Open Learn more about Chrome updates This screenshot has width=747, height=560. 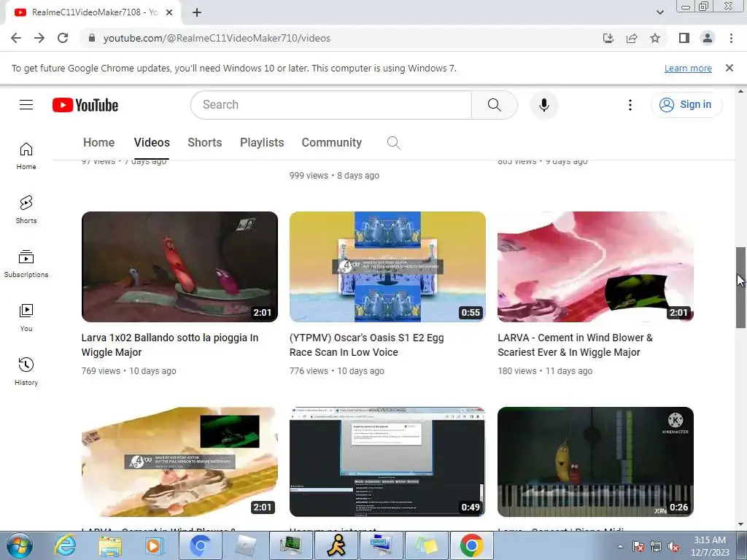click(688, 69)
